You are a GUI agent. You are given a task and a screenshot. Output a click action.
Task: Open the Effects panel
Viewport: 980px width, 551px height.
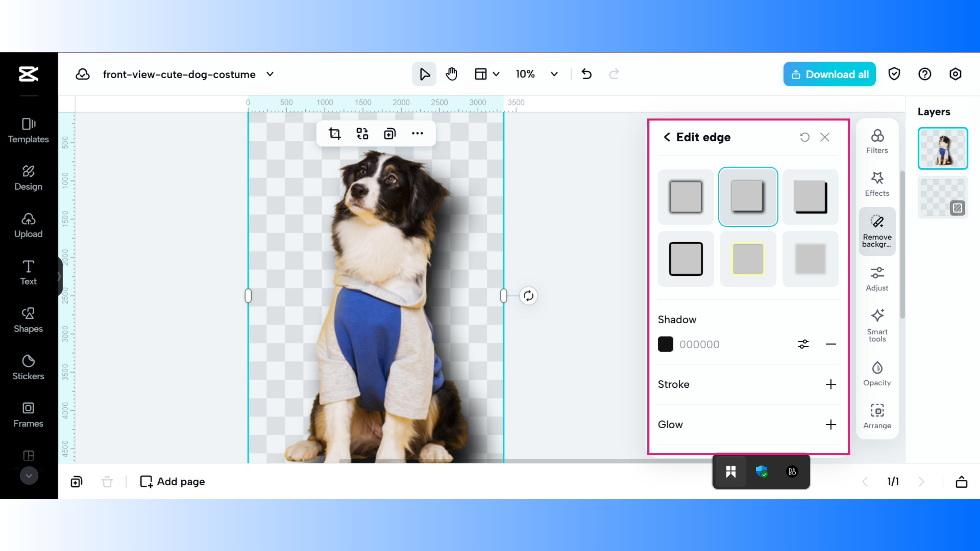pyautogui.click(x=877, y=184)
